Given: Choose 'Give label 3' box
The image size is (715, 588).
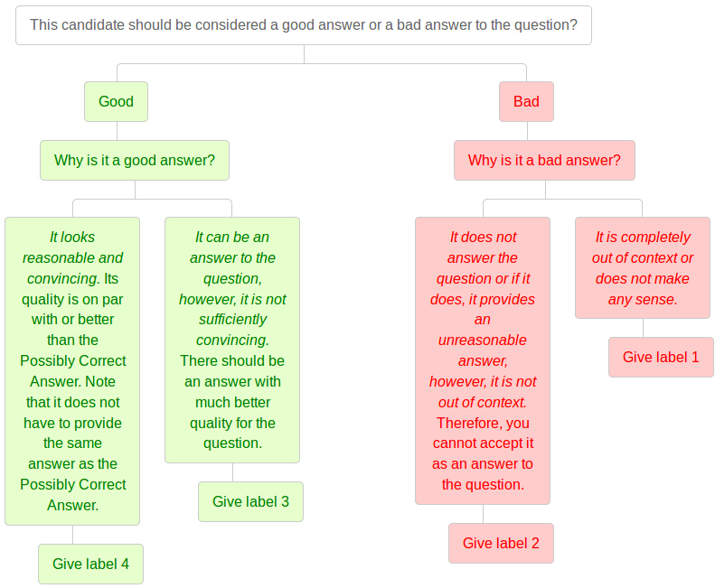Looking at the screenshot, I should point(250,502).
